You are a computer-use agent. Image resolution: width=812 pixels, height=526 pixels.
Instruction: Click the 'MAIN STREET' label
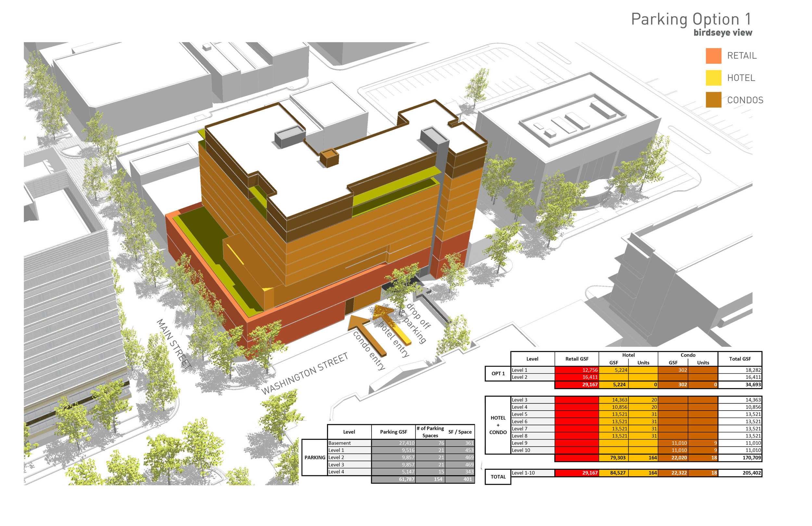point(174,343)
